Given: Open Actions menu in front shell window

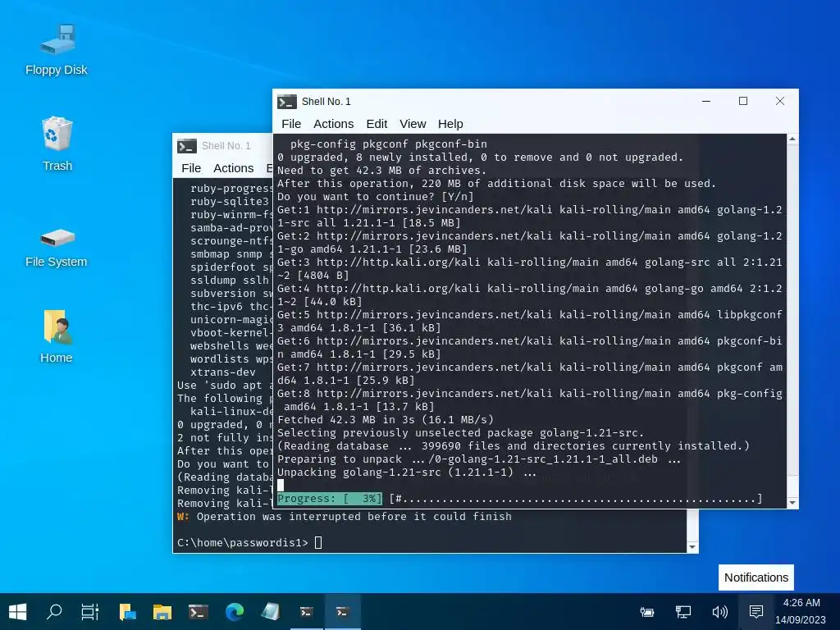Looking at the screenshot, I should coord(333,124).
